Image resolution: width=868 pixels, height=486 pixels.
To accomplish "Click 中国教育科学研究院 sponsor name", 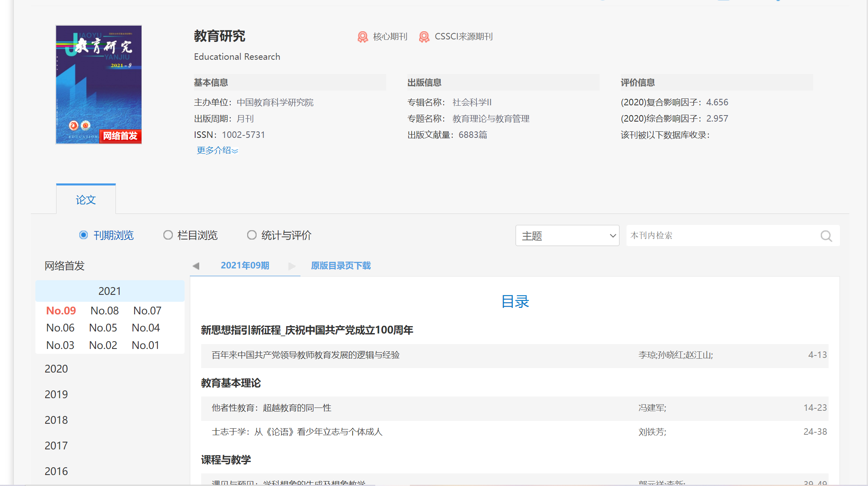I will (275, 102).
